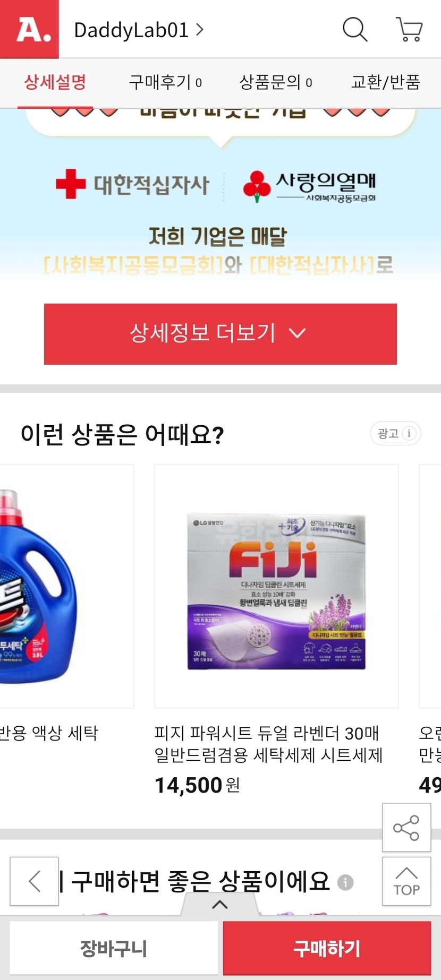Screen dimensions: 441x980
Task: Tap the red A. home logo
Action: point(29,29)
